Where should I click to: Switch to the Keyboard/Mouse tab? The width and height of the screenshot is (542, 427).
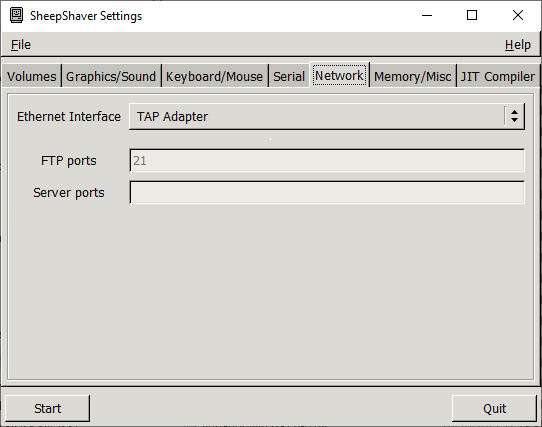[214, 76]
